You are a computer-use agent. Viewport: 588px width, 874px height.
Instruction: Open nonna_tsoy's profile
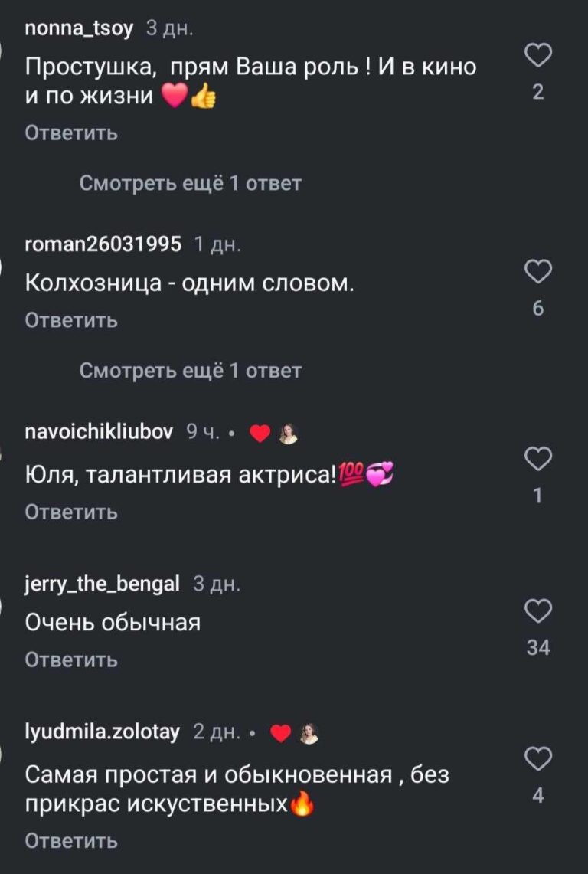(79, 29)
